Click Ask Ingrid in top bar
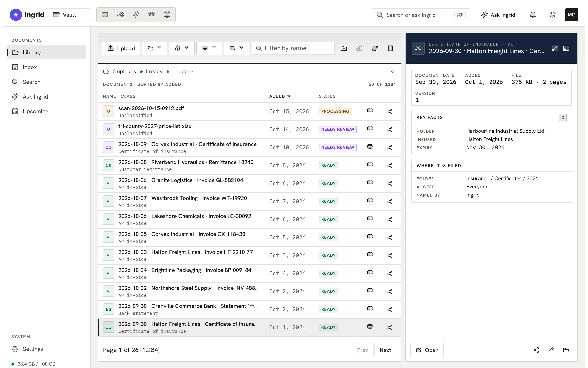588x368 pixels. point(498,15)
